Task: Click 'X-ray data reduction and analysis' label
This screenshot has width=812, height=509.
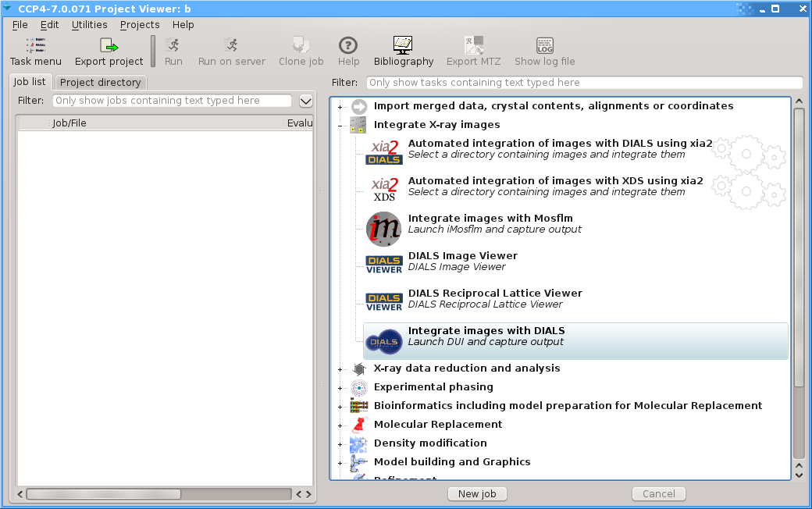Action: click(x=467, y=368)
